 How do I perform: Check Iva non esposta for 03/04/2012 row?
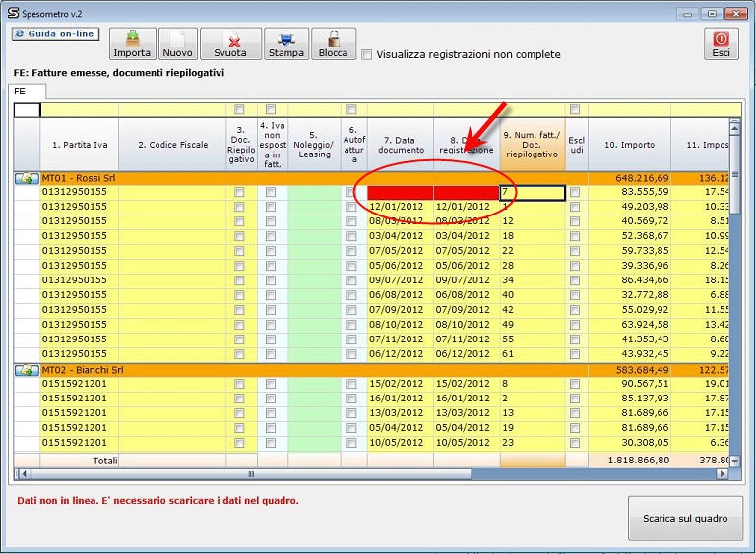(x=271, y=236)
